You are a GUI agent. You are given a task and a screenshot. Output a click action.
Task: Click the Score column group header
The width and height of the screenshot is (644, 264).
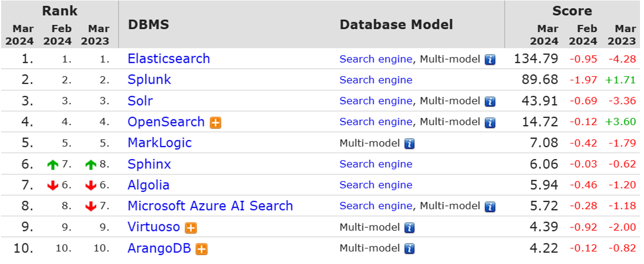point(572,11)
